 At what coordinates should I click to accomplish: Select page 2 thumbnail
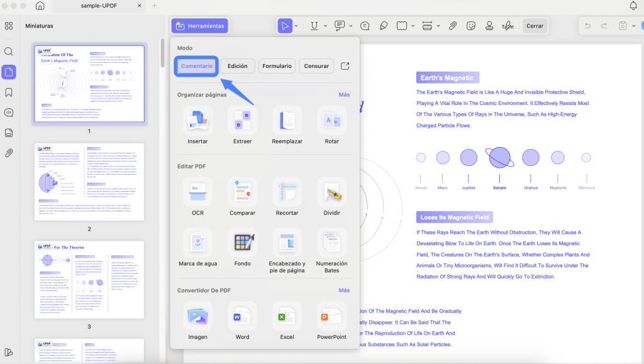point(89,182)
